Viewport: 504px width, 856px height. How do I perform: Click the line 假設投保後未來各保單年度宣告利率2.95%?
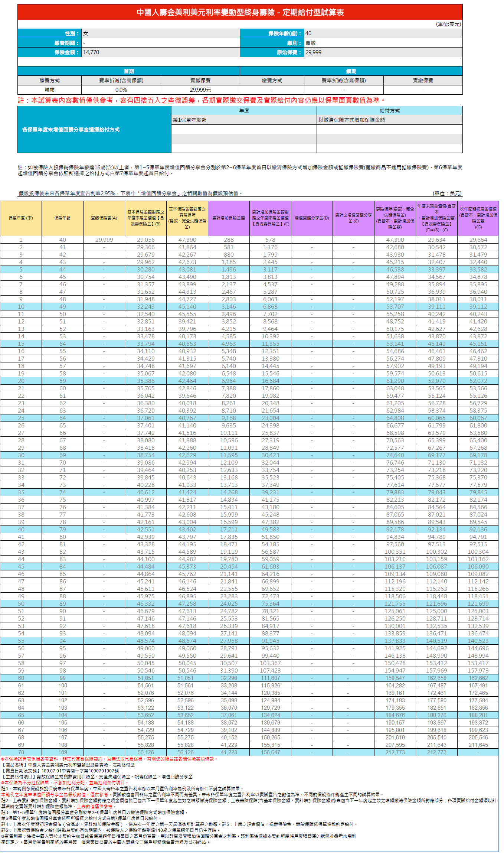(131, 193)
